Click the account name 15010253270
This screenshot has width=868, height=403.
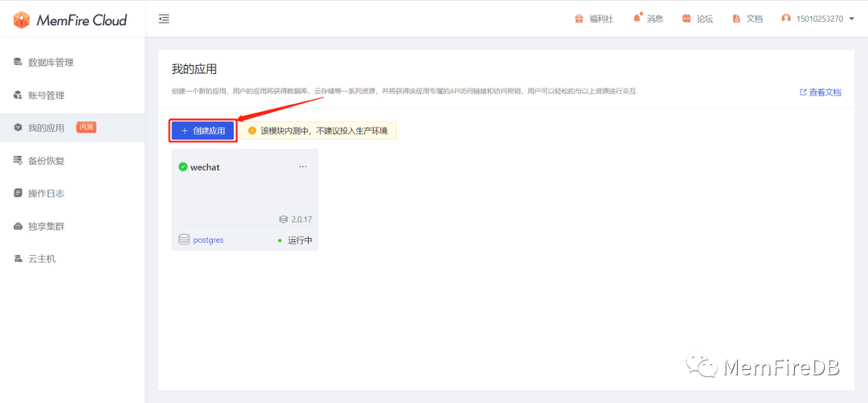(x=820, y=19)
